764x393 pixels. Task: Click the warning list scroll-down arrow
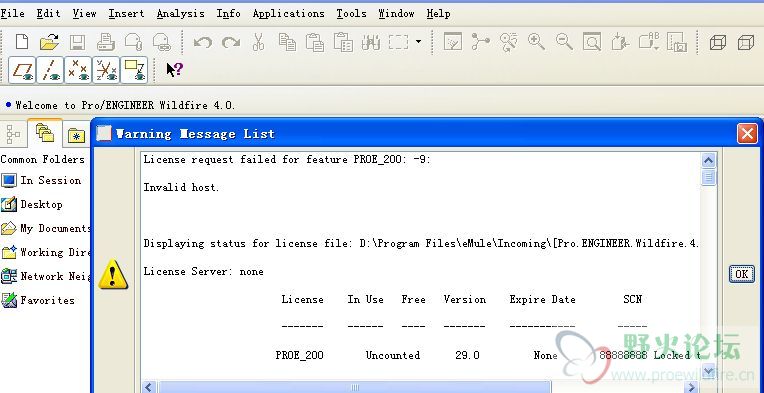pyautogui.click(x=708, y=370)
